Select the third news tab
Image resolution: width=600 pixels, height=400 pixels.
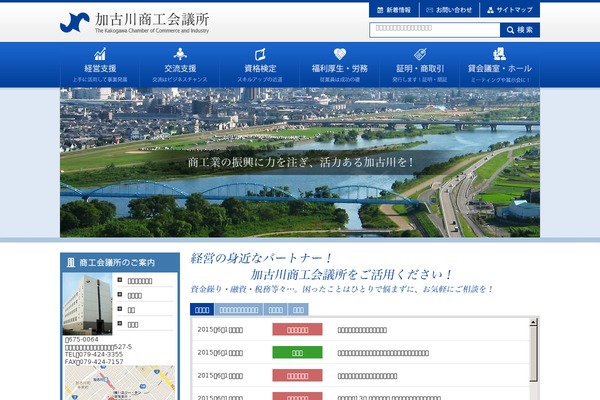276,310
